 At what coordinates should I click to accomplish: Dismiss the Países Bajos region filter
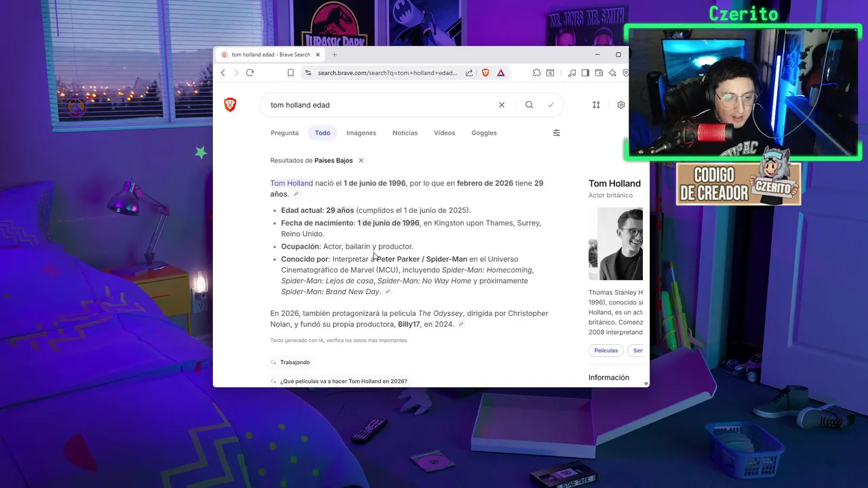361,161
